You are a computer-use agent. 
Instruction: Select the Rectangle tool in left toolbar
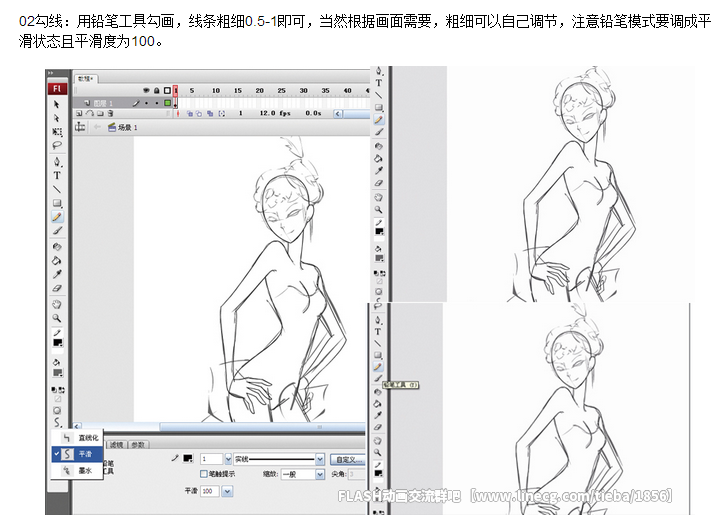point(57,203)
